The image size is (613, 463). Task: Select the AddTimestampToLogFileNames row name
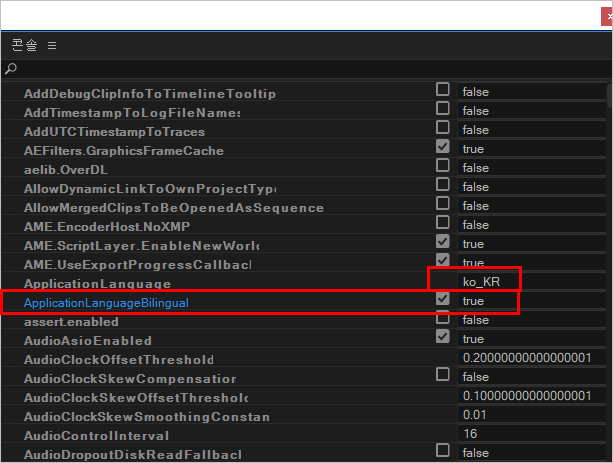pyautogui.click(x=132, y=113)
